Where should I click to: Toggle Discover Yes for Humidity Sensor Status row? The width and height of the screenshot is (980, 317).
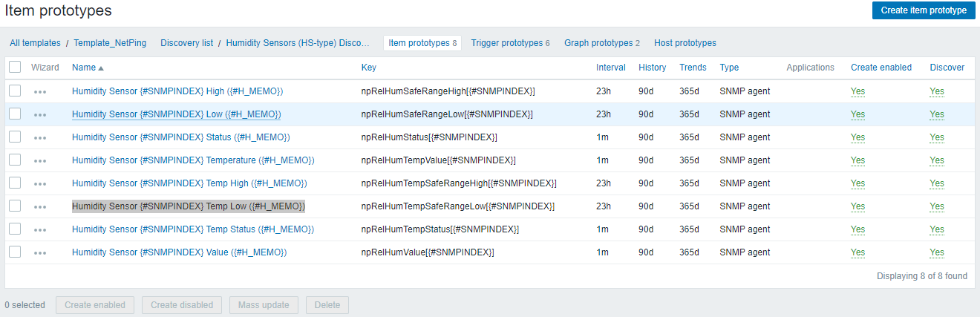[937, 137]
